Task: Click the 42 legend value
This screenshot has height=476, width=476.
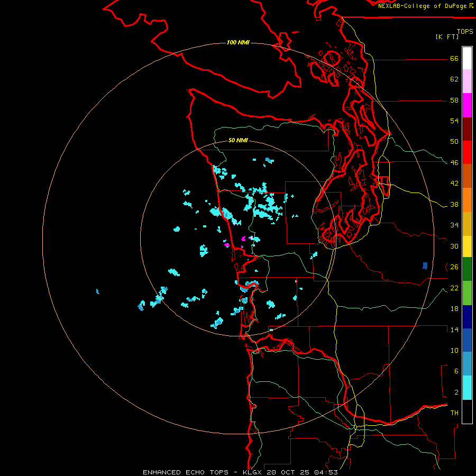Action: tap(454, 184)
